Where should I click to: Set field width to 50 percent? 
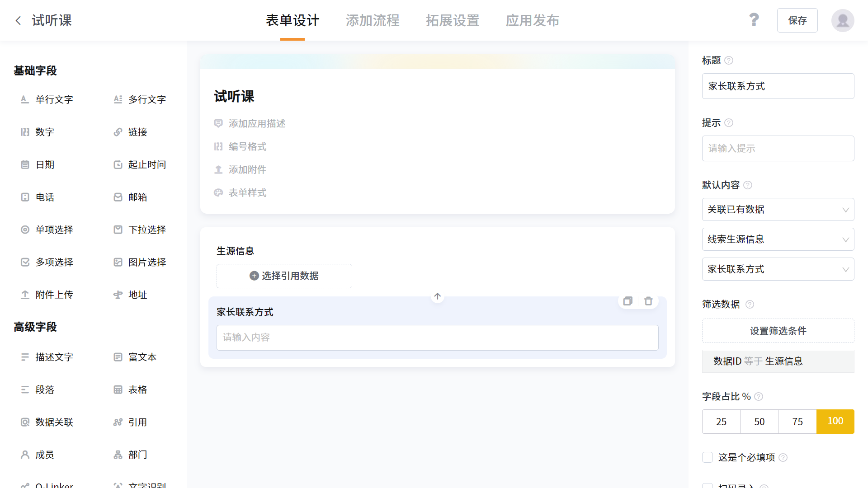pyautogui.click(x=759, y=422)
